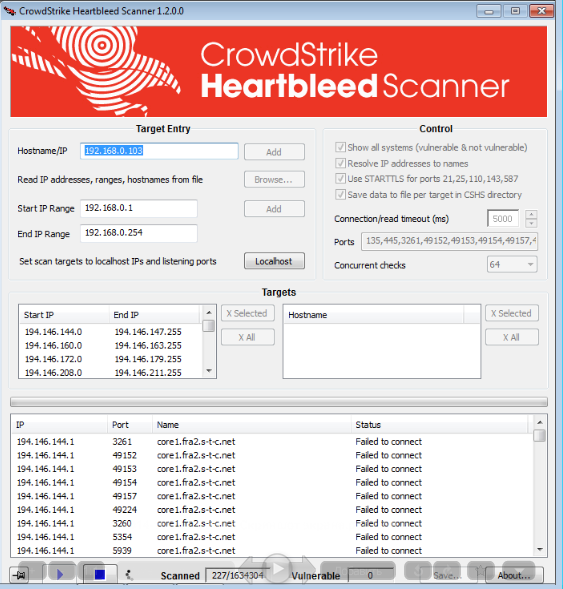The height and width of the screenshot is (589, 563).
Task: Click up arrow of results list scrollbar
Action: pos(540,422)
